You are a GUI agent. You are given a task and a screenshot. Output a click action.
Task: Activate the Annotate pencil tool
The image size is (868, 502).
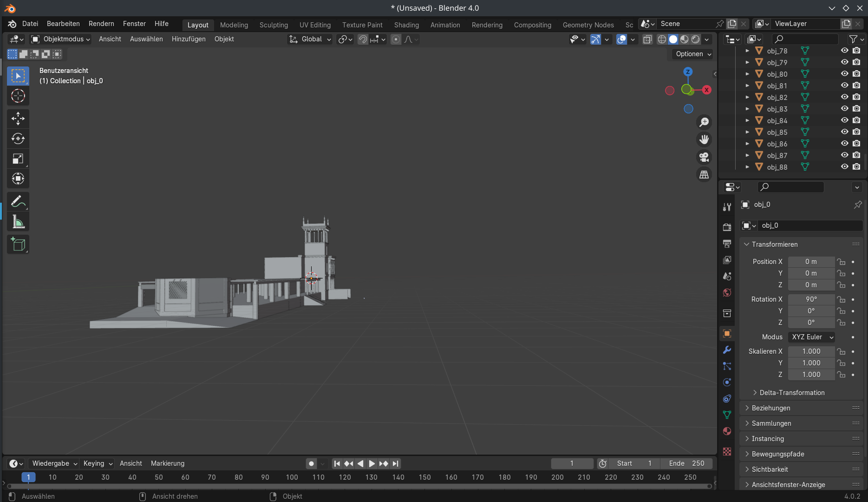18,202
